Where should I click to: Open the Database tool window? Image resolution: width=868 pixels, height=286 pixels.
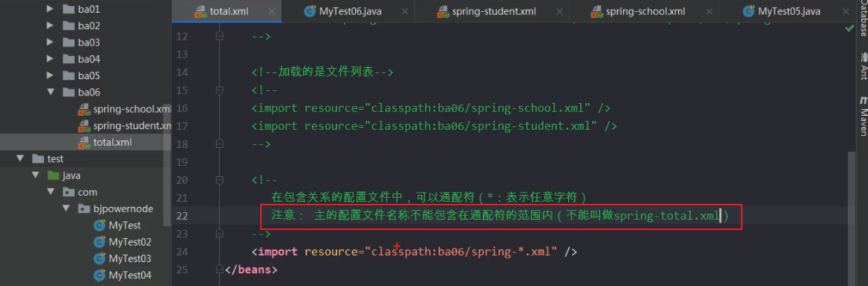tap(863, 18)
